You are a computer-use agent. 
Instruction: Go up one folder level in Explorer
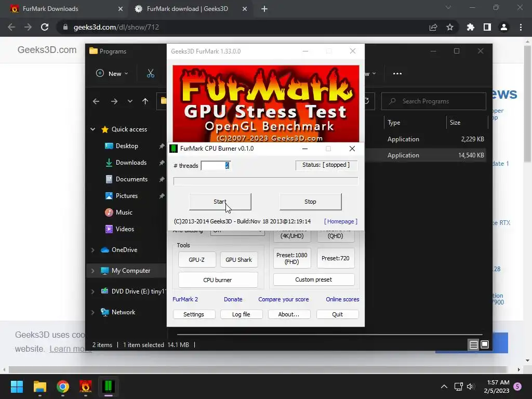[x=145, y=101]
